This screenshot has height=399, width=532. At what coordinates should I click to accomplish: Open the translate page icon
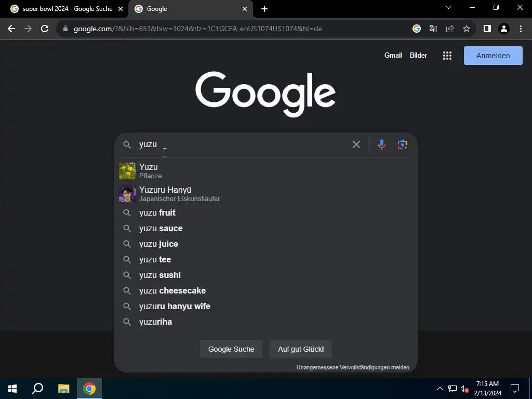click(433, 29)
